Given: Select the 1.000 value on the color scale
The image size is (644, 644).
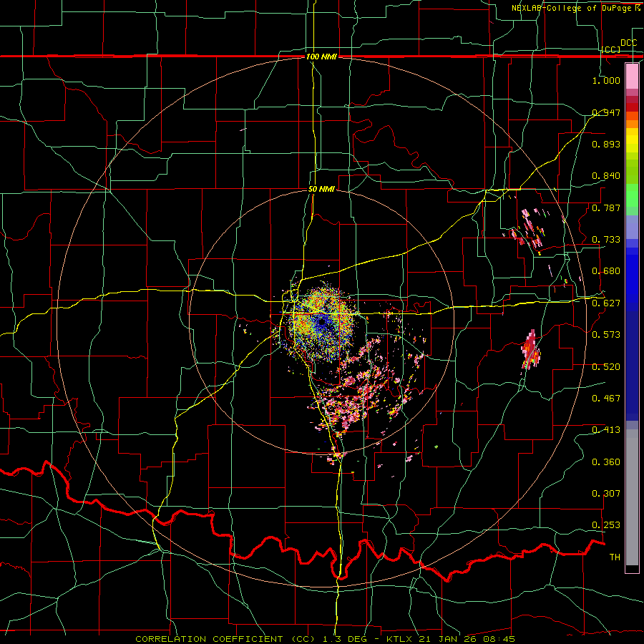Looking at the screenshot, I should [606, 80].
